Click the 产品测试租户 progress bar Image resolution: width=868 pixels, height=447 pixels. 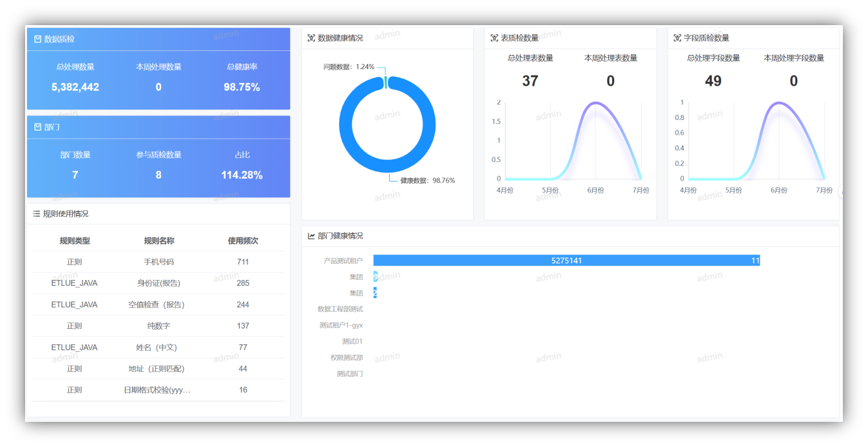coord(566,261)
